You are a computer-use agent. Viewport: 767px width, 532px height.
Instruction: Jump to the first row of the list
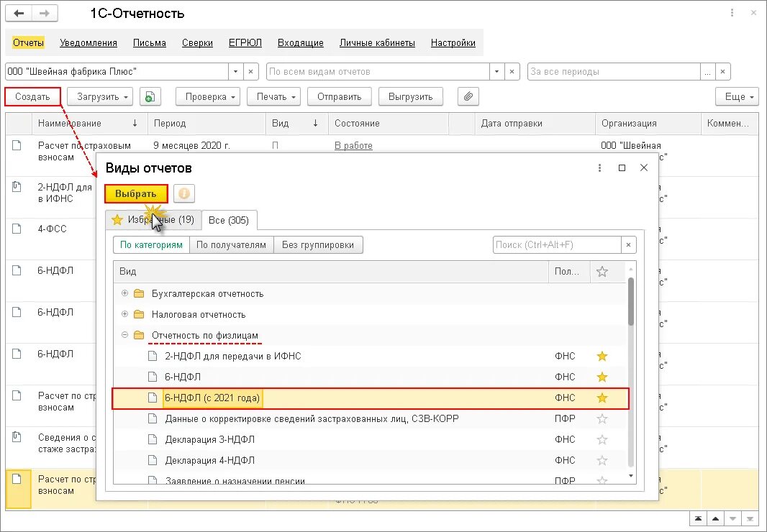(699, 519)
